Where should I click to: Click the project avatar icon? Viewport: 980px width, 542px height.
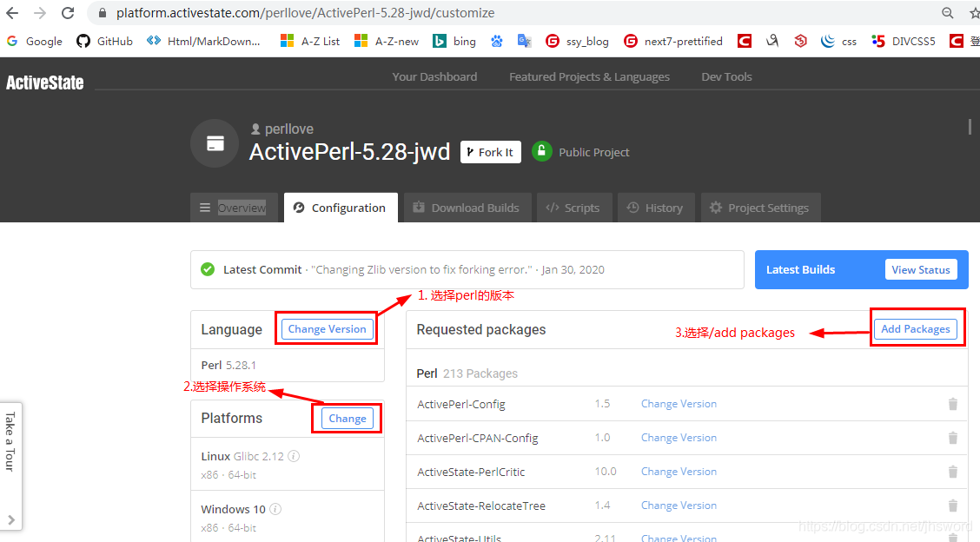pos(215,143)
